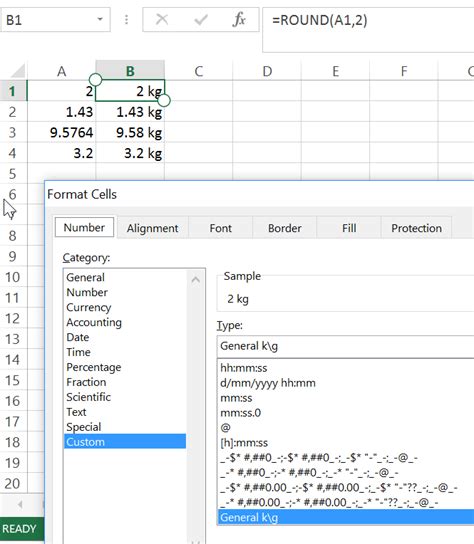This screenshot has height=544, width=474.
Task: Click cell B1 showing 2 kg
Action: click(130, 91)
